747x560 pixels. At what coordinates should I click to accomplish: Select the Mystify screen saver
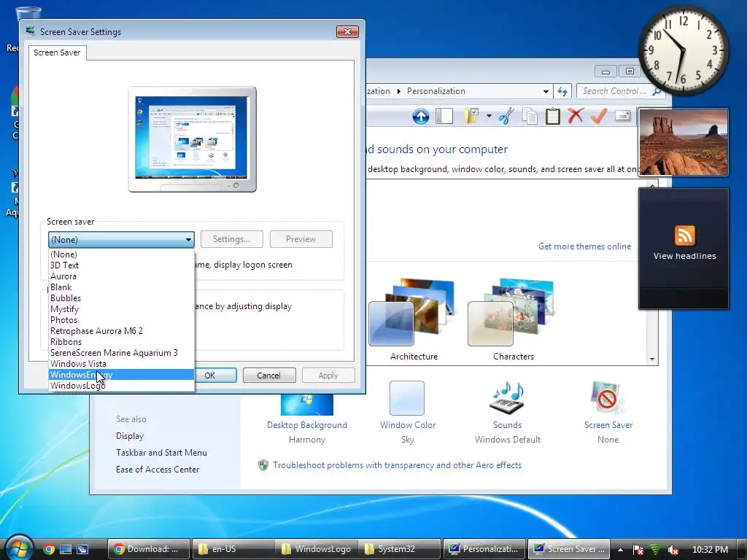click(121, 309)
